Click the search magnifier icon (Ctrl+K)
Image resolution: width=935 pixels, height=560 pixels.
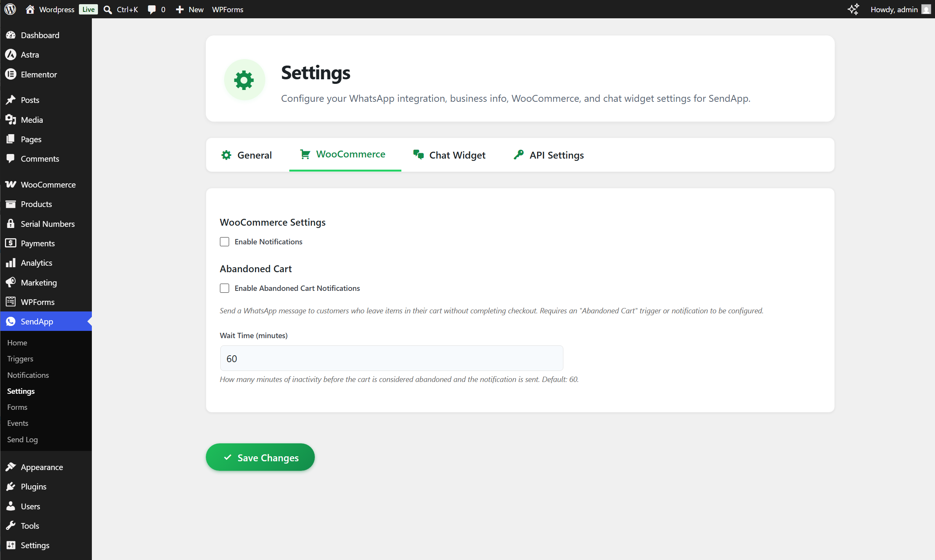[x=108, y=10]
